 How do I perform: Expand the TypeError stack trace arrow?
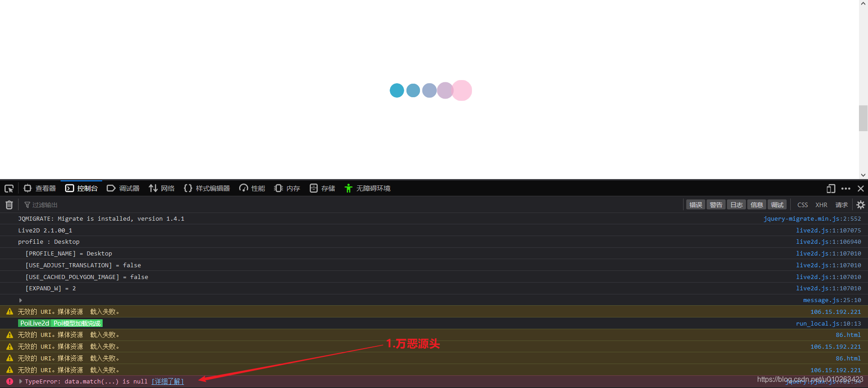point(20,382)
